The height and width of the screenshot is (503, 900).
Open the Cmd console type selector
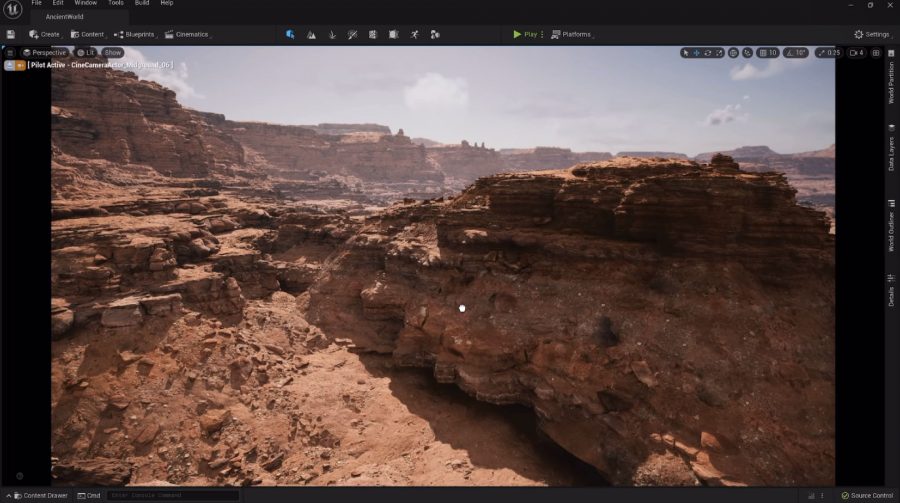tap(89, 496)
